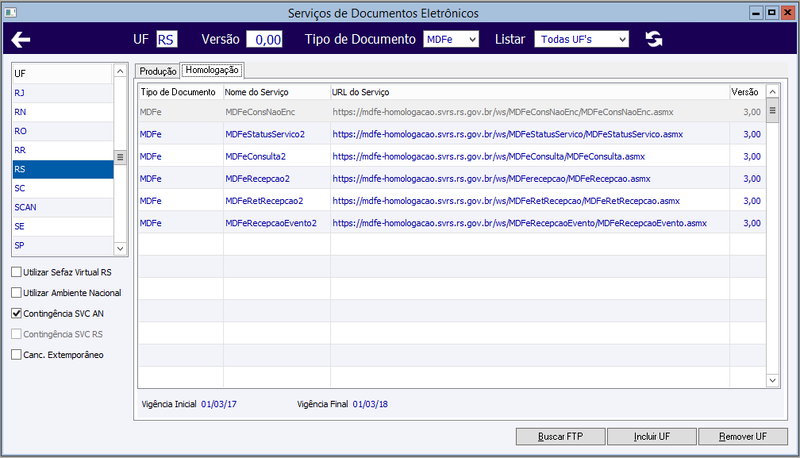Click the Tipo de Documento column header
The width and height of the screenshot is (800, 458).
[x=181, y=92]
